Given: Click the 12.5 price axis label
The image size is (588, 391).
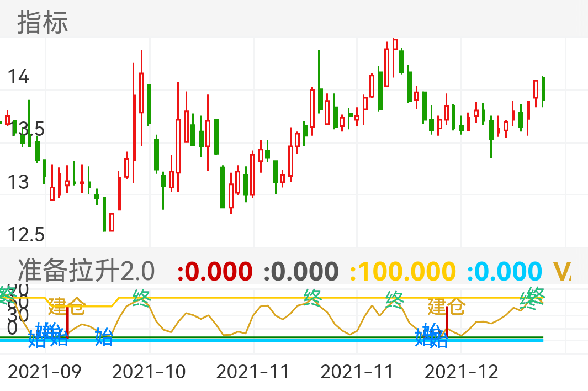Looking at the screenshot, I should (x=25, y=235).
